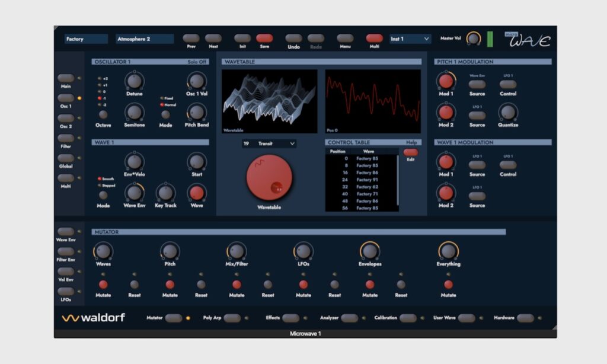The width and height of the screenshot is (607, 364).
Task: Click the Init button
Action: [242, 39]
